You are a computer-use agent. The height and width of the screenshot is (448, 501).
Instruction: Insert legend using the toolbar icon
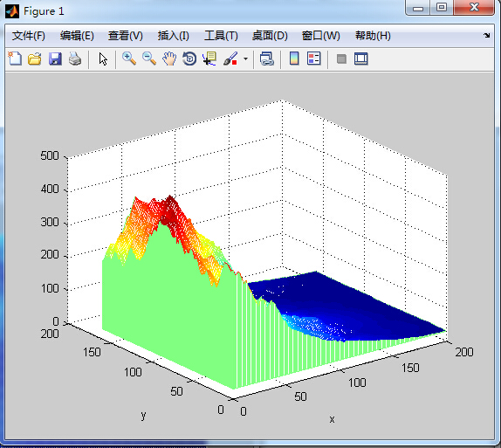coord(313,59)
